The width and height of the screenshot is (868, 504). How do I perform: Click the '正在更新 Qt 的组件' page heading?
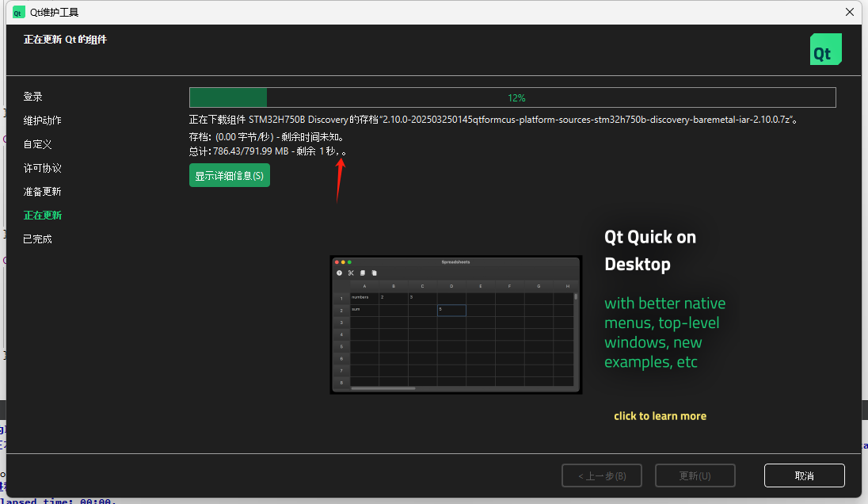[65, 40]
